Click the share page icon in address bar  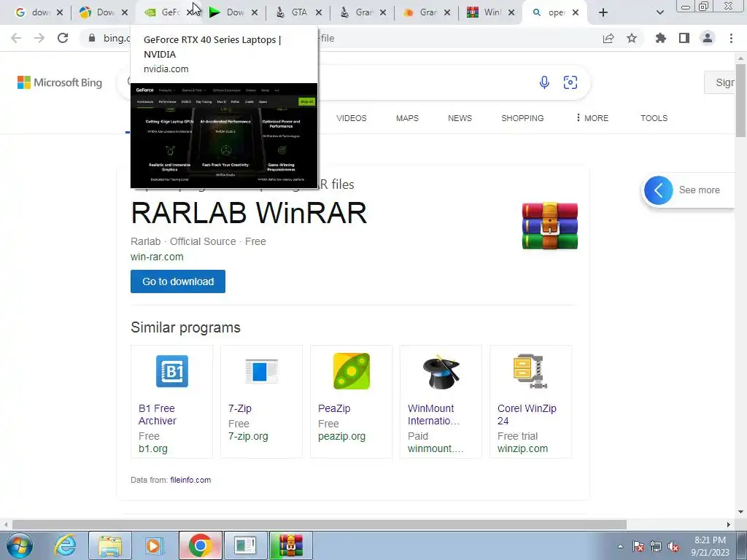(608, 38)
